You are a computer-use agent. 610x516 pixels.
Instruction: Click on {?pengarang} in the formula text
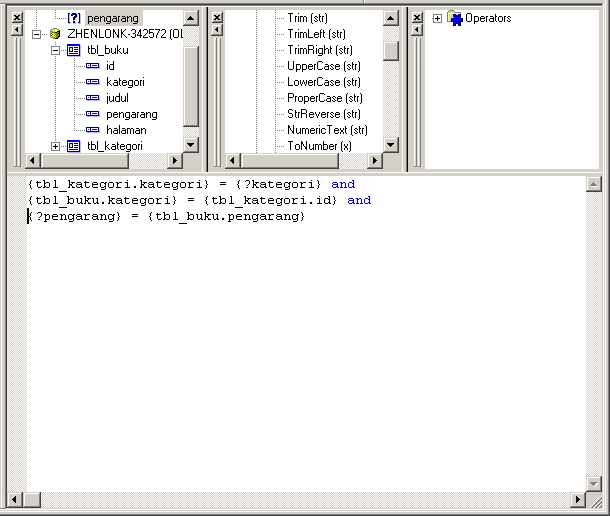pyautogui.click(x=75, y=216)
